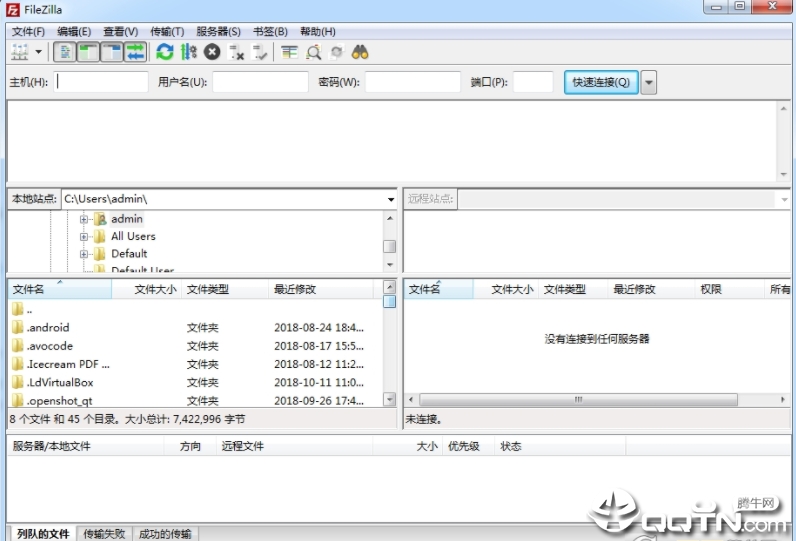The height and width of the screenshot is (541, 796).
Task: Sort local files by 文件大小 column
Action: point(147,289)
